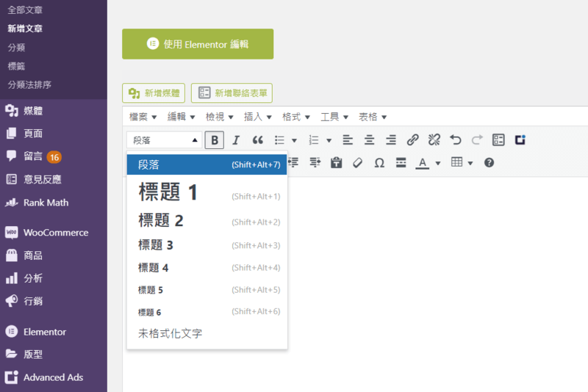Click the remove link icon
The image size is (588, 392).
click(x=434, y=139)
